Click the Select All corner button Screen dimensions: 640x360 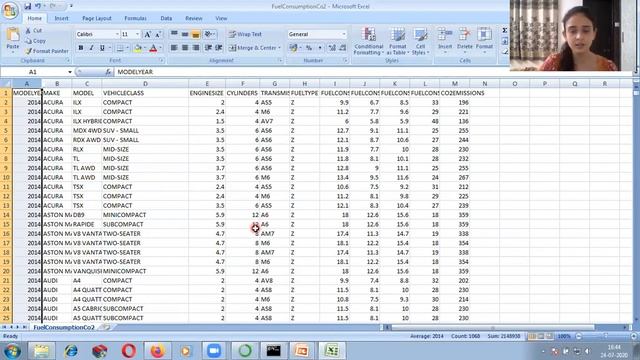pyautogui.click(x=6, y=84)
